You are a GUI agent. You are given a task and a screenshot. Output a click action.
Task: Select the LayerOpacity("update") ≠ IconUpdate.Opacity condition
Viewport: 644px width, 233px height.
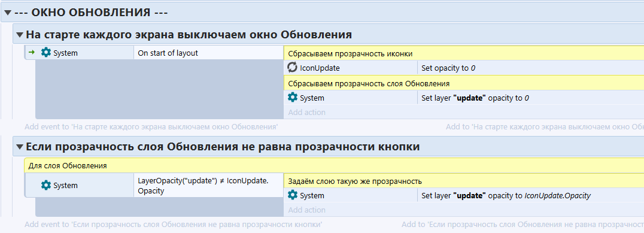[209, 185]
